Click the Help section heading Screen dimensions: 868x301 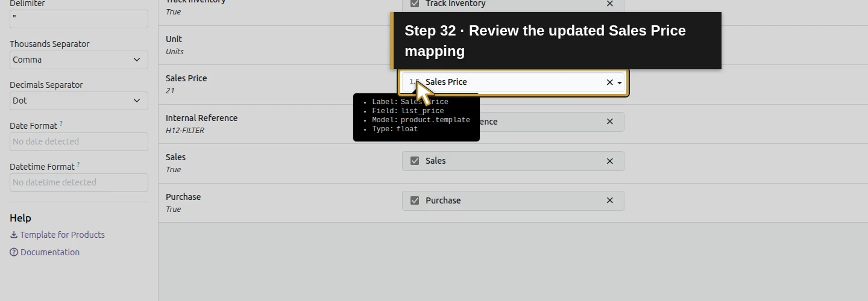(20, 218)
